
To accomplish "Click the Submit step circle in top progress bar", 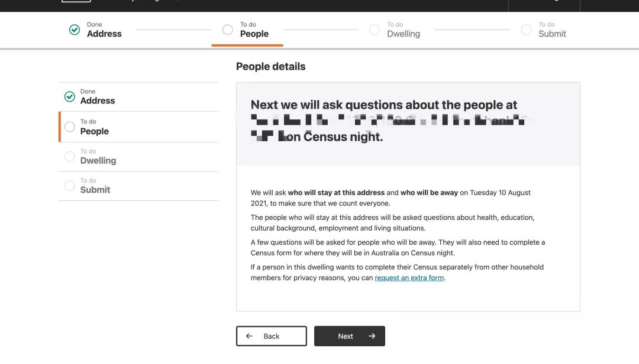I will pyautogui.click(x=526, y=30).
